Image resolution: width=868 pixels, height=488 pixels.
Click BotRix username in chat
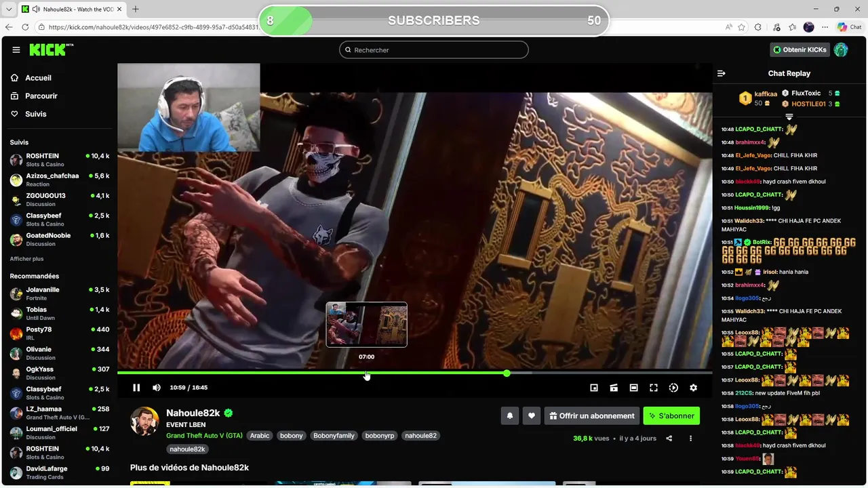[762, 242]
